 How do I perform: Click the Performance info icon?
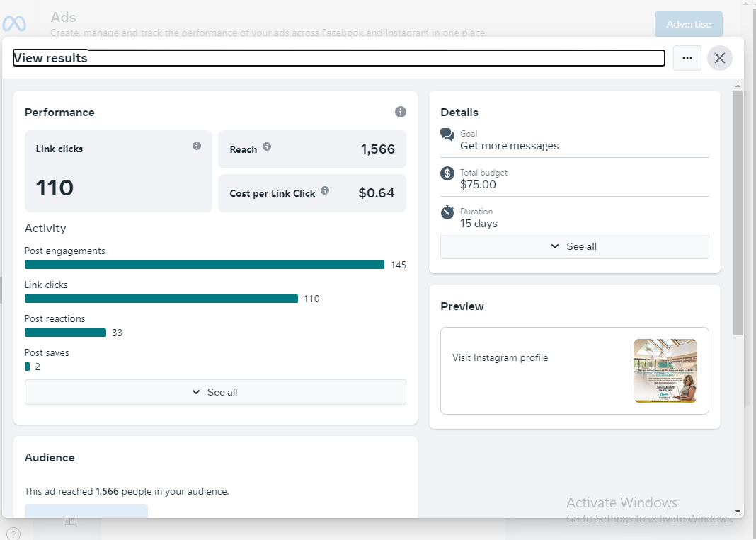400,112
